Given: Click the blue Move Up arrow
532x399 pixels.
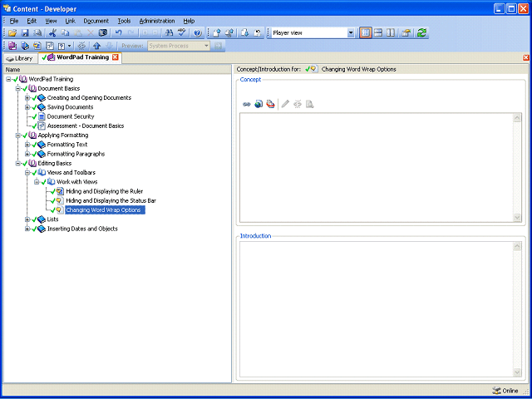Looking at the screenshot, I should coord(97,46).
